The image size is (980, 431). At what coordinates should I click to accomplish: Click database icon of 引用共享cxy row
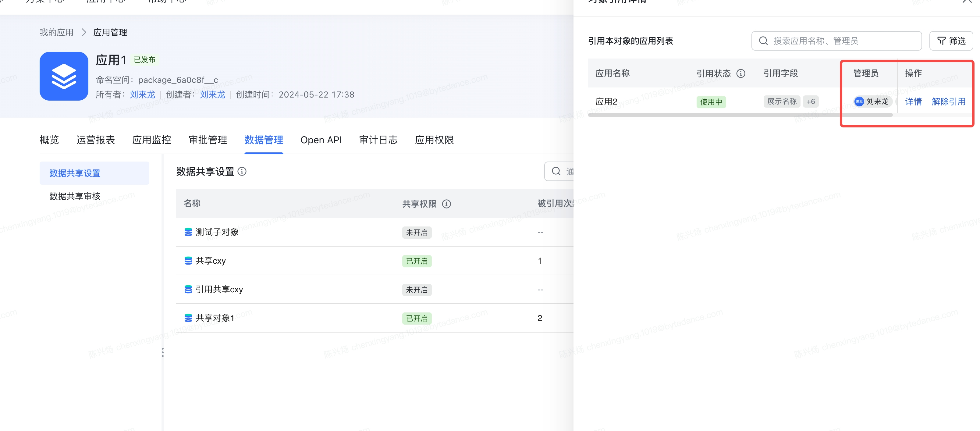[x=188, y=290]
